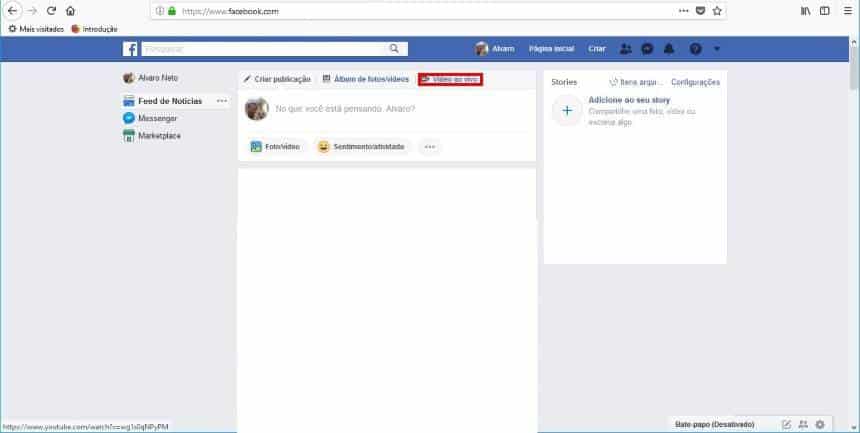
Task: Select the Criar publicação tab
Action: [x=277, y=80]
